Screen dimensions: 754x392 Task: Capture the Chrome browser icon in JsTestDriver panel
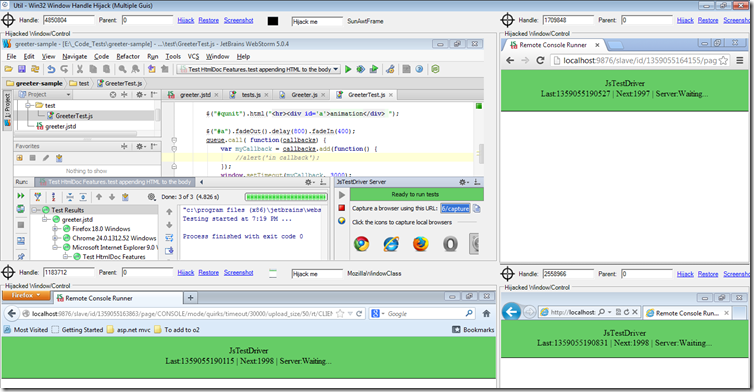361,244
